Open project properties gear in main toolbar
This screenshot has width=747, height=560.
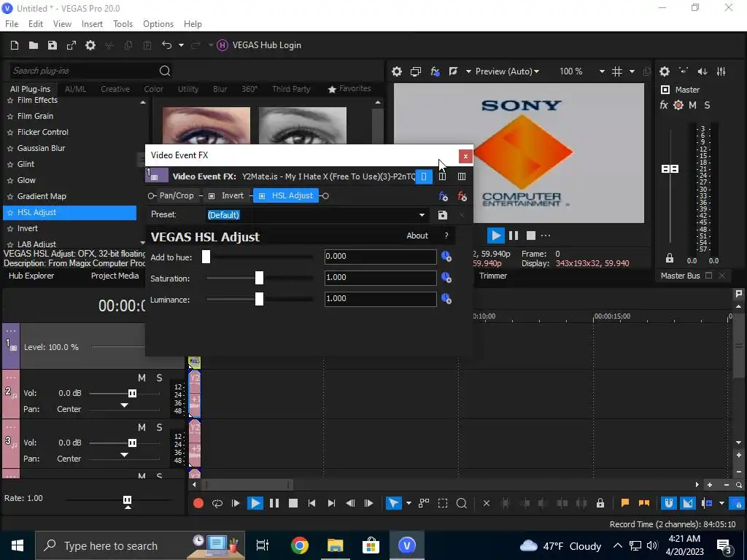pos(90,45)
